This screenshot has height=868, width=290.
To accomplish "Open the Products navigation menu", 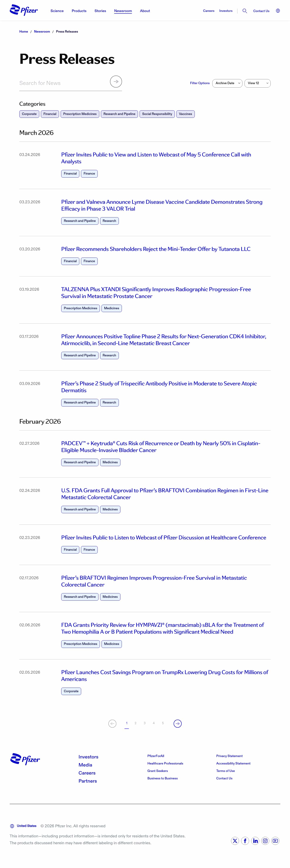I will click(x=79, y=11).
